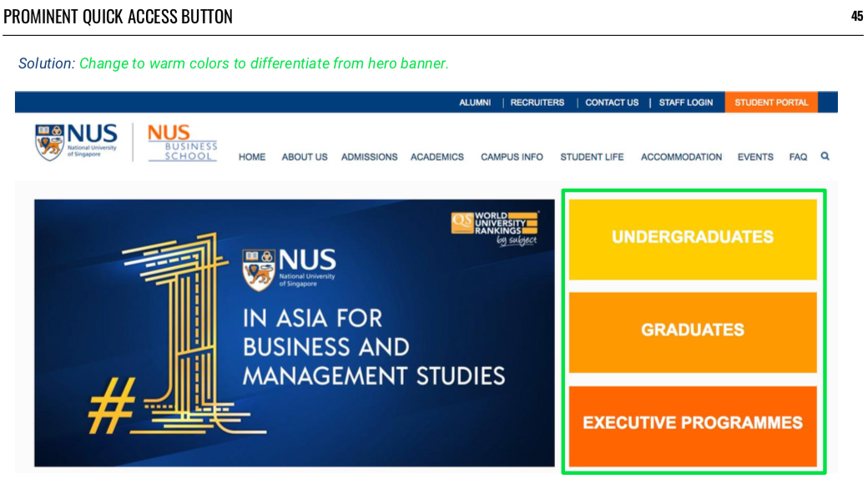Image resolution: width=868 pixels, height=490 pixels.
Task: Open the Alumni link in top bar
Action: [474, 103]
